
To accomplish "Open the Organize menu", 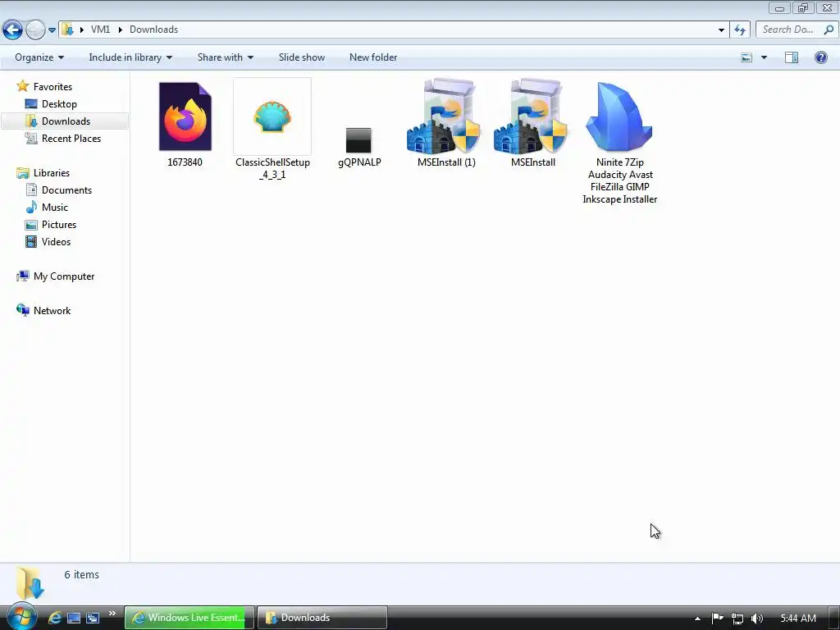I will tap(39, 57).
